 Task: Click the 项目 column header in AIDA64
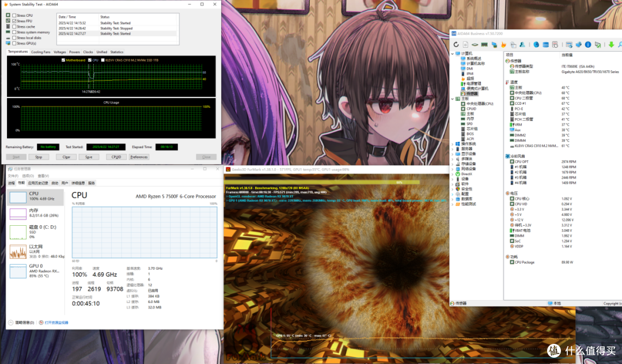pyautogui.click(x=509, y=55)
